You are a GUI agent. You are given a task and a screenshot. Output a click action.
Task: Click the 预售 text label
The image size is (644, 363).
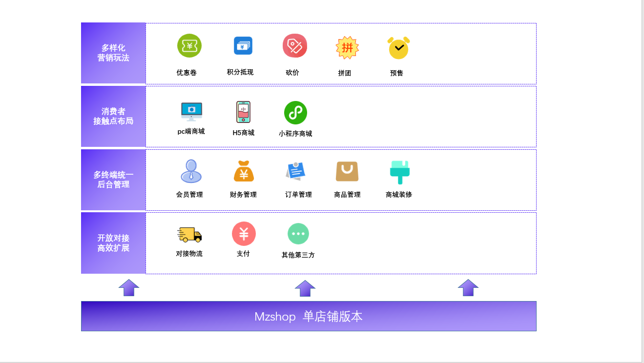[396, 73]
